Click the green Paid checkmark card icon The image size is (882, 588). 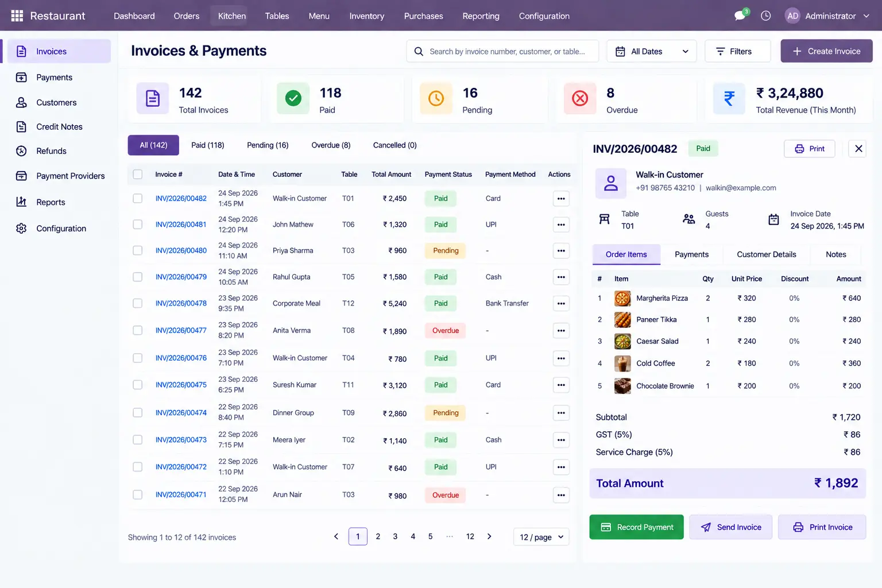pos(293,98)
